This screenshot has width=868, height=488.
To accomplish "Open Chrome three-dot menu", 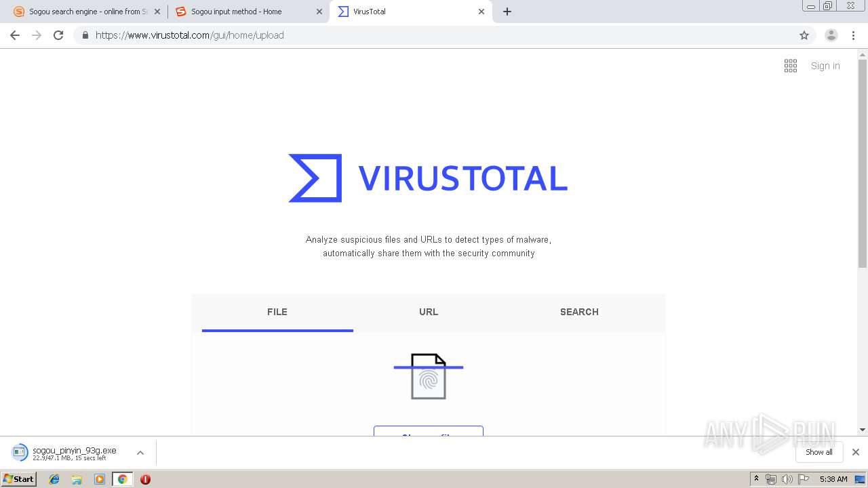I will pos(853,35).
